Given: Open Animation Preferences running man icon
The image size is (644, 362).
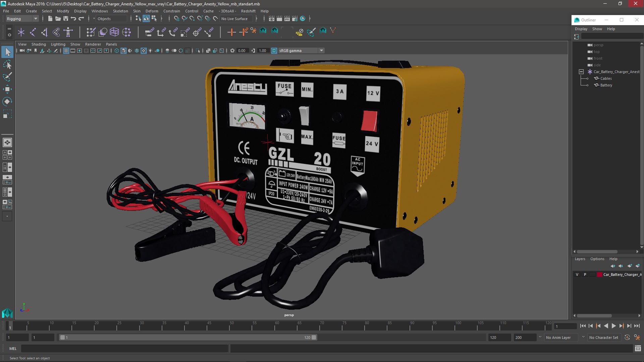Looking at the screenshot, I should point(637,338).
